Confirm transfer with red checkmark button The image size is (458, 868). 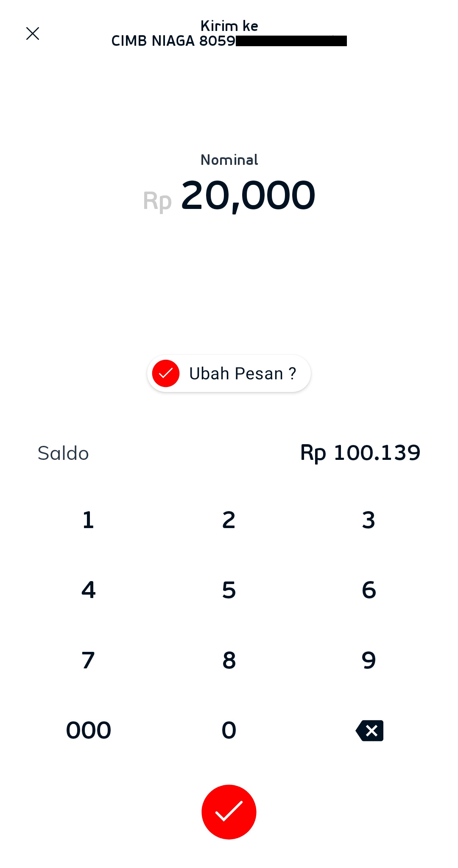tap(229, 812)
